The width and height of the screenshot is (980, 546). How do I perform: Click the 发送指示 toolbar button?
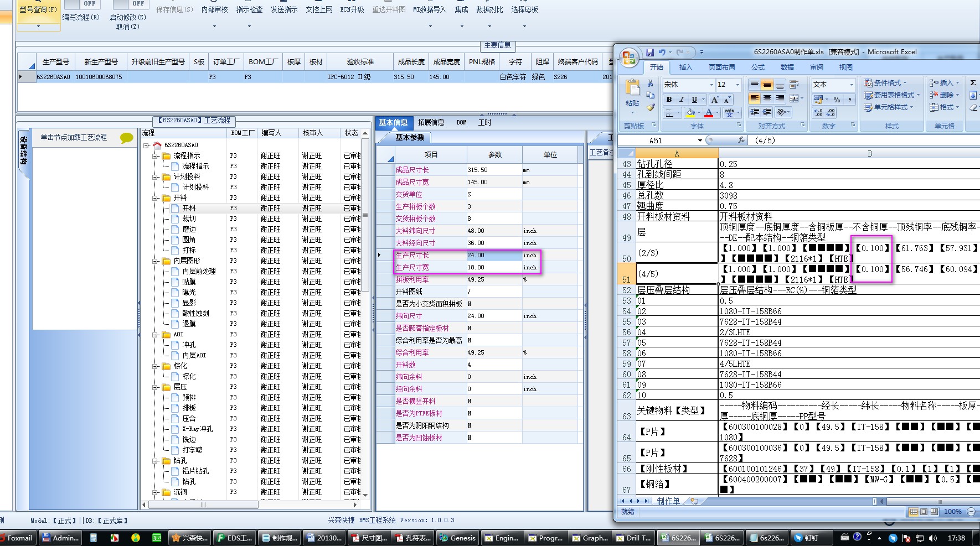click(x=284, y=9)
